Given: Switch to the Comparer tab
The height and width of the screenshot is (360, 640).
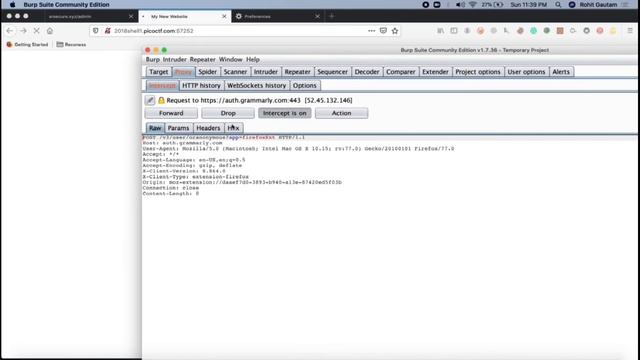Looking at the screenshot, I should (x=401, y=72).
